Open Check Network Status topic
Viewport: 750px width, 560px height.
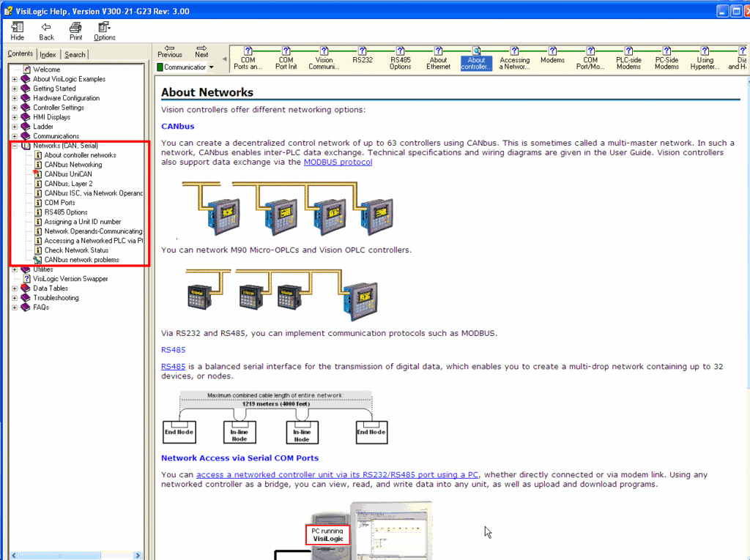(76, 250)
